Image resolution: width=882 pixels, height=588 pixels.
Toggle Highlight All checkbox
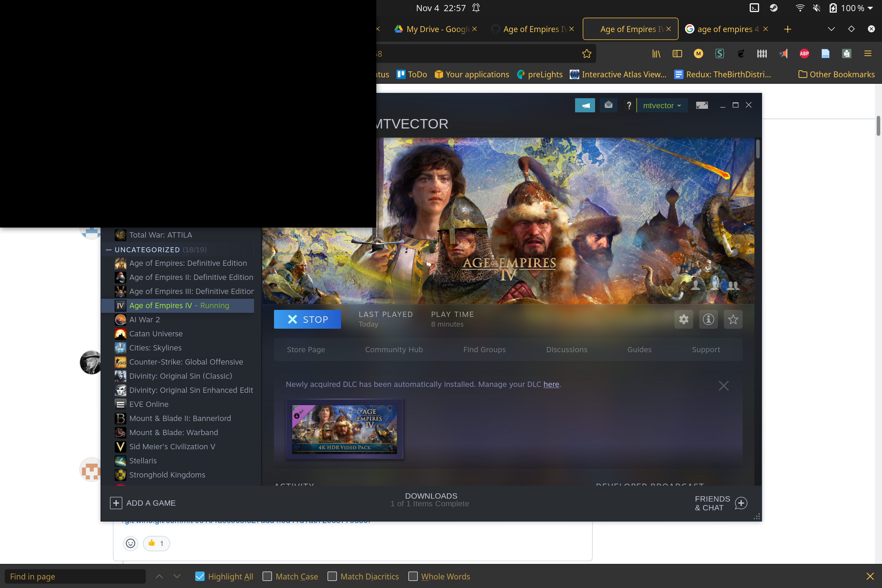tap(200, 576)
